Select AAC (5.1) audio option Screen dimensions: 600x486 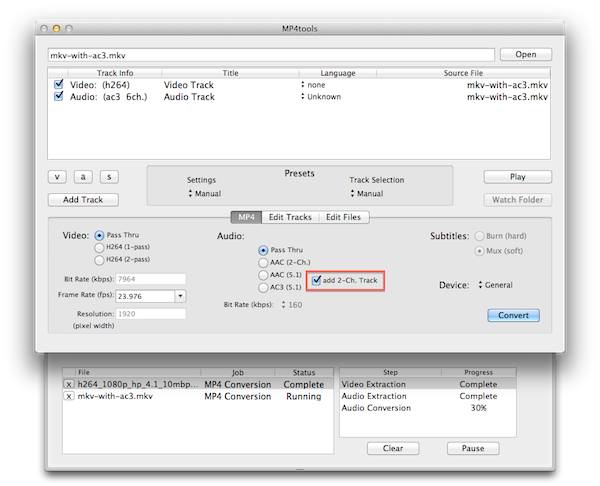(x=263, y=275)
